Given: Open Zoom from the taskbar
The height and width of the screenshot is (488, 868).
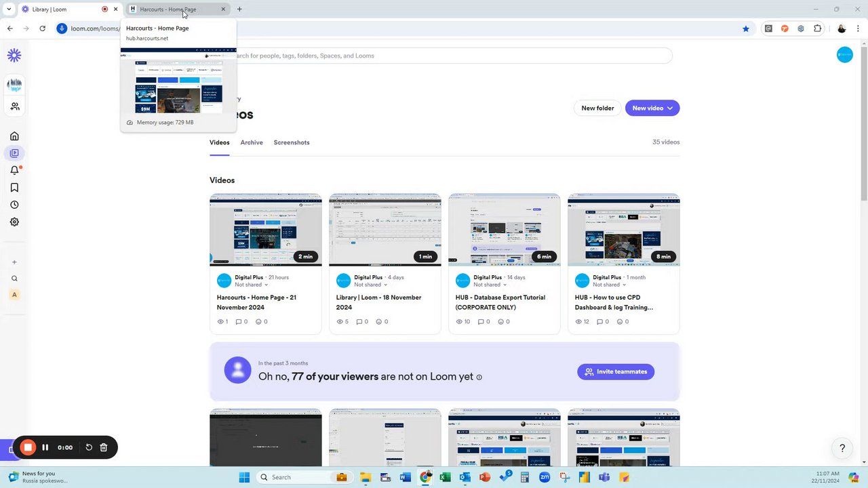Looking at the screenshot, I should [x=545, y=477].
